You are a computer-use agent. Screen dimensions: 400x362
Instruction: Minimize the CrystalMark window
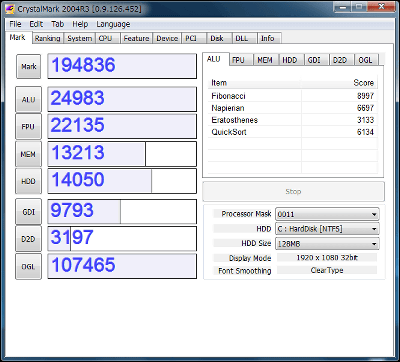343,7
